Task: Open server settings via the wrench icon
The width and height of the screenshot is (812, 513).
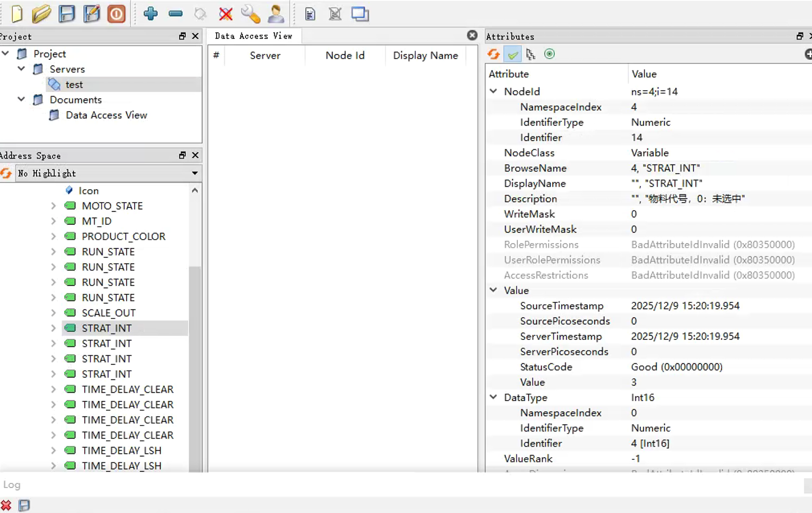Action: pyautogui.click(x=250, y=14)
